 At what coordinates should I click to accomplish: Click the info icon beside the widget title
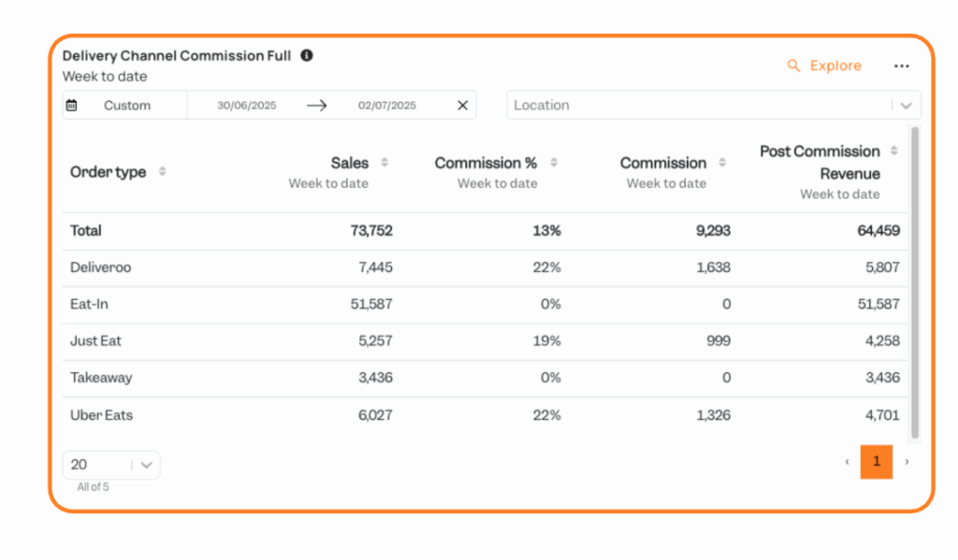coord(307,55)
